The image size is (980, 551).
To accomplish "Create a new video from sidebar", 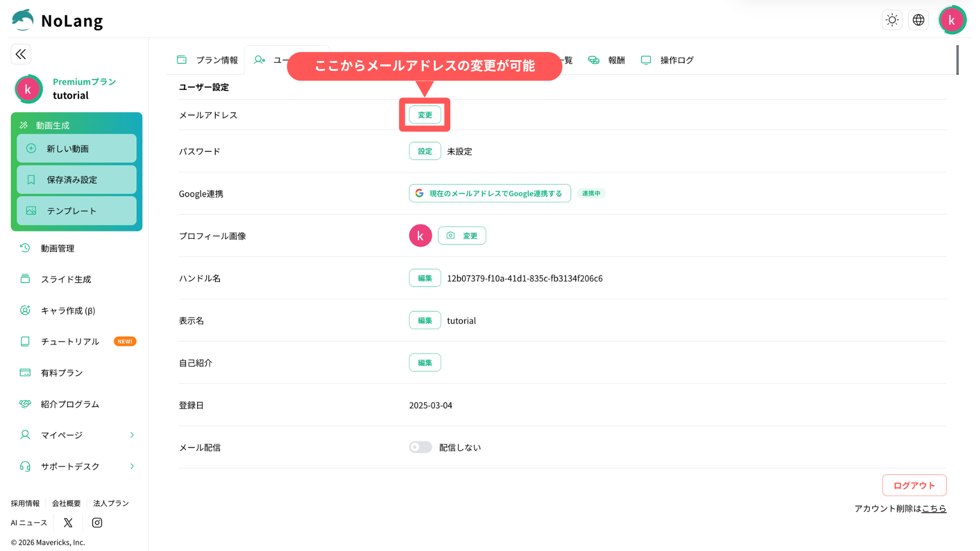I will 77,148.
